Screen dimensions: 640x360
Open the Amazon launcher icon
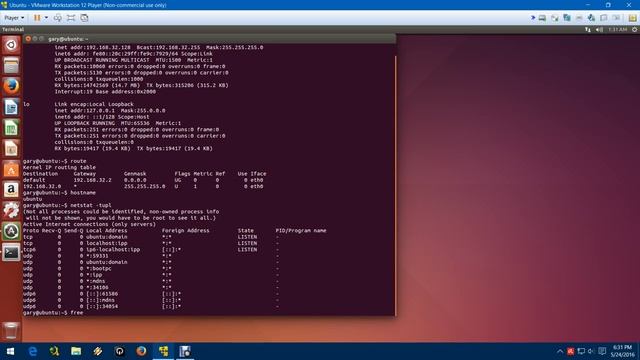click(x=11, y=190)
